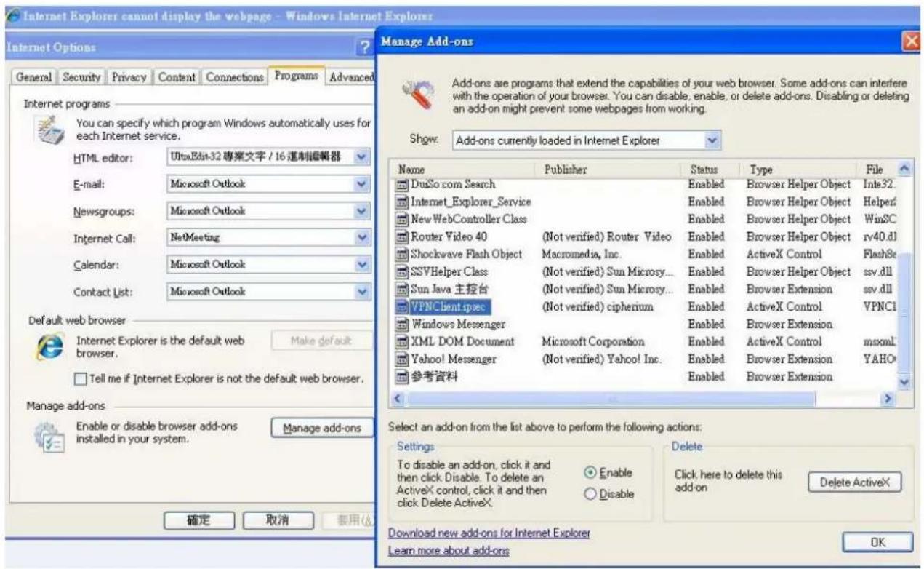Switch to the Content tab
Image resolution: width=924 pixels, height=569 pixels.
point(177,79)
